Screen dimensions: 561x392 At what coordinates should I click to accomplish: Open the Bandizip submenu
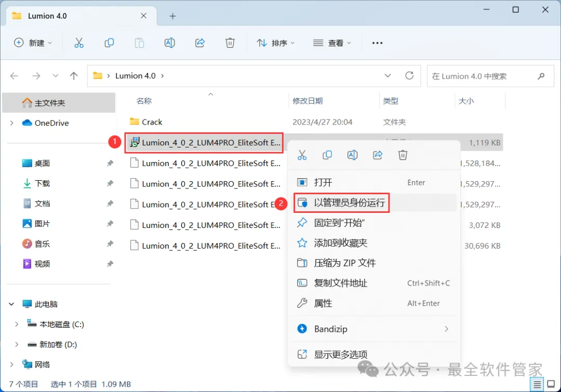373,329
